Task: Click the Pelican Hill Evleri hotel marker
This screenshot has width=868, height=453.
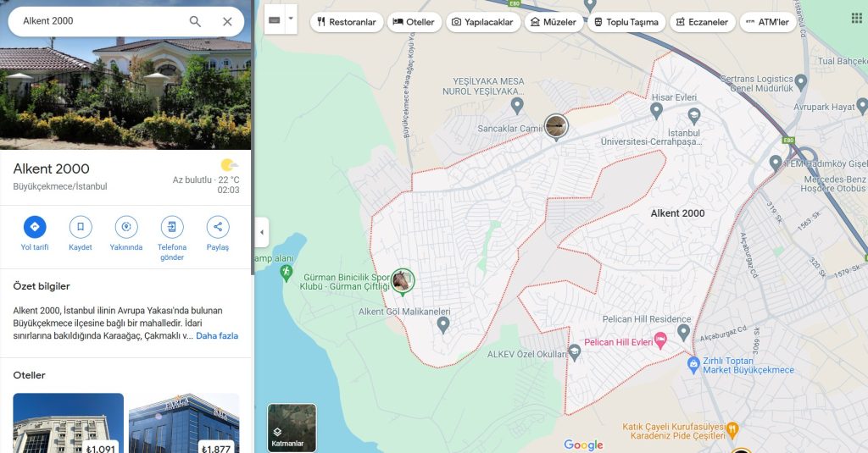Action: [x=659, y=340]
